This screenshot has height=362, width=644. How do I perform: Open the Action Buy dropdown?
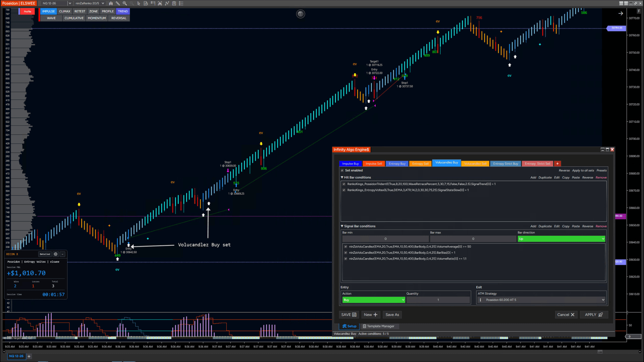(373, 300)
